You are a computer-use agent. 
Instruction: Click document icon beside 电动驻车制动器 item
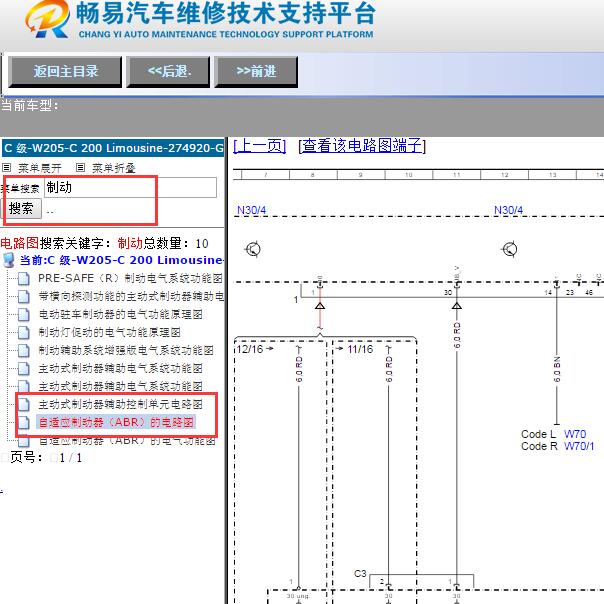coord(23,314)
